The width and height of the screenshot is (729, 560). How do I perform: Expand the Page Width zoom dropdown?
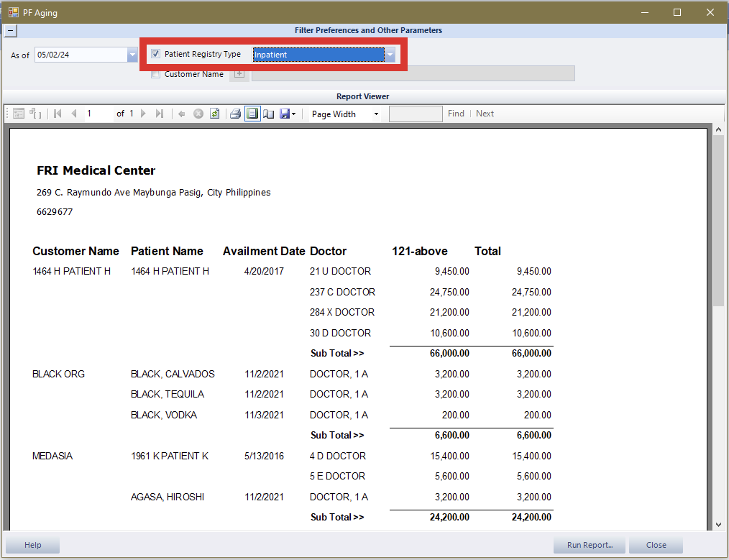pyautogui.click(x=375, y=114)
